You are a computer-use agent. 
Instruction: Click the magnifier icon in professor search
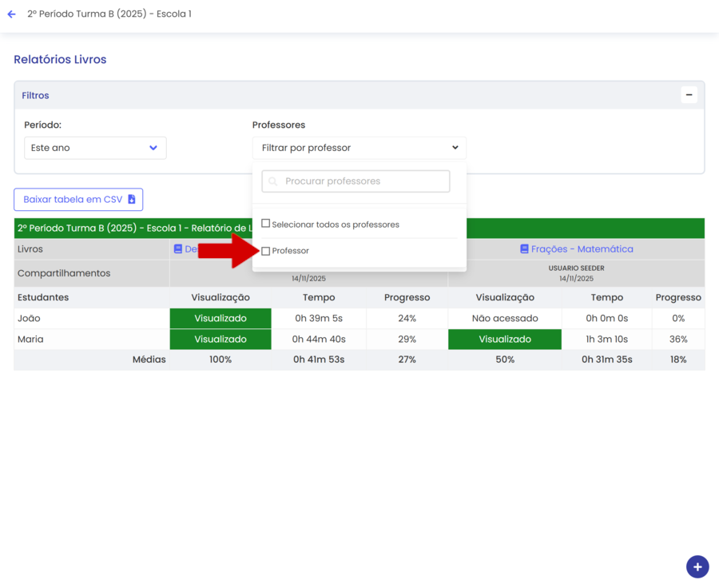tap(273, 181)
